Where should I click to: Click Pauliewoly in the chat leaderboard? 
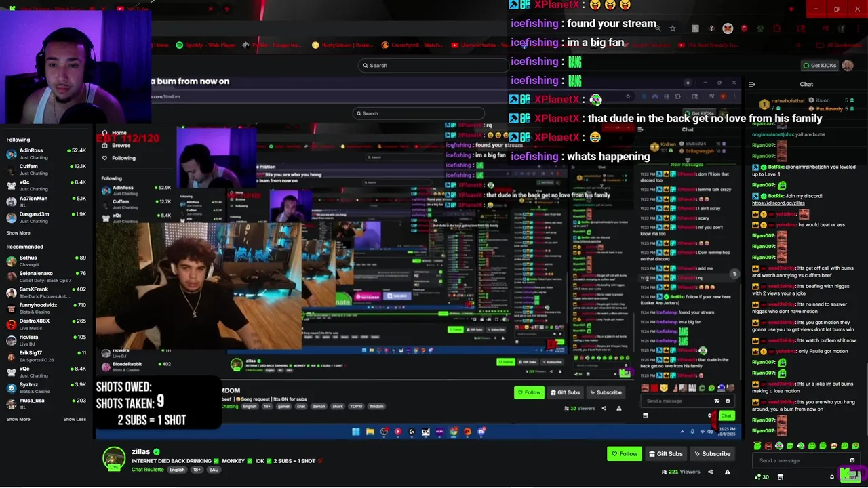point(829,108)
